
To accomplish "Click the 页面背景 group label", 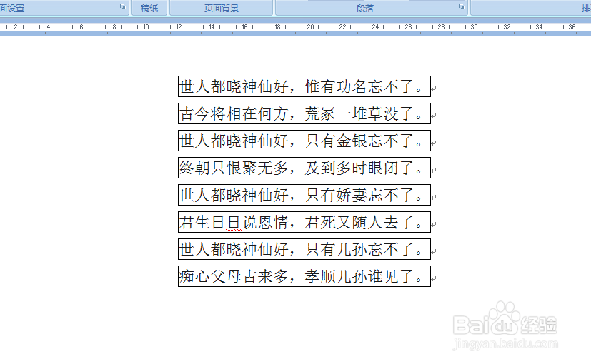I will (x=222, y=9).
